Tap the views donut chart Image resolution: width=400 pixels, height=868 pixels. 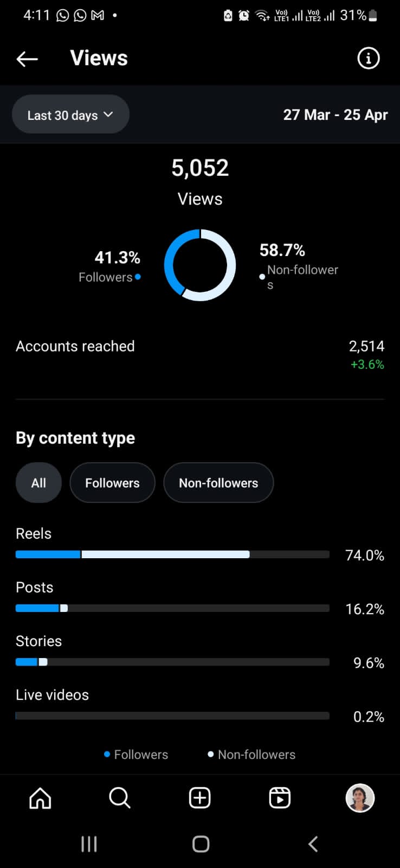coord(200,265)
